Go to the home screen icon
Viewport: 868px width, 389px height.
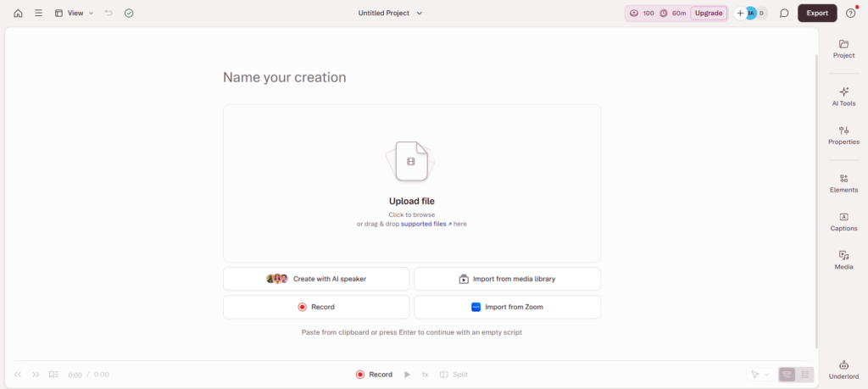(x=18, y=14)
